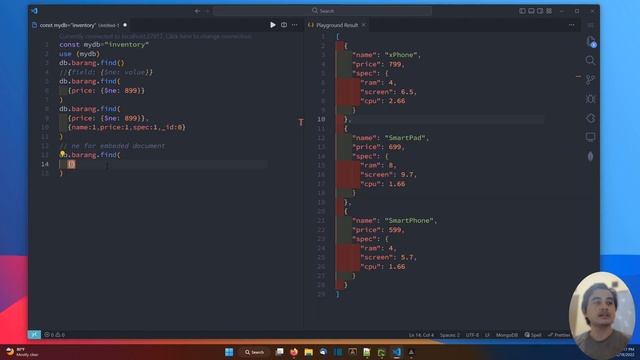The image size is (640, 360).
Task: Open the Explorer icon in the activity bar
Action: [591, 41]
